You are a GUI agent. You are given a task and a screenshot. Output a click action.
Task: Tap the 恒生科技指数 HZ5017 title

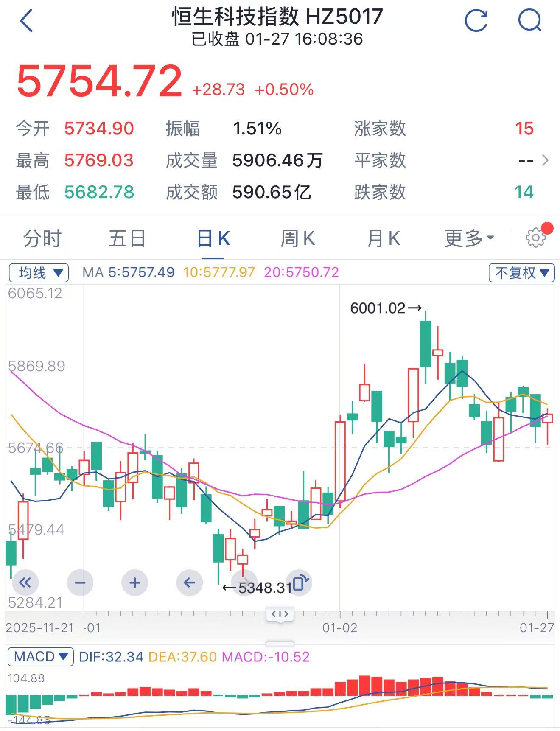[x=277, y=17]
